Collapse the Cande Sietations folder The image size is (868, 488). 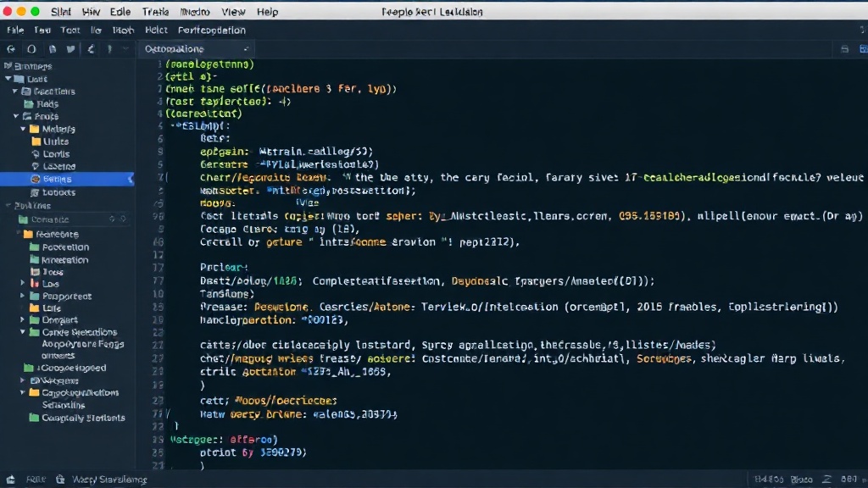click(x=23, y=332)
